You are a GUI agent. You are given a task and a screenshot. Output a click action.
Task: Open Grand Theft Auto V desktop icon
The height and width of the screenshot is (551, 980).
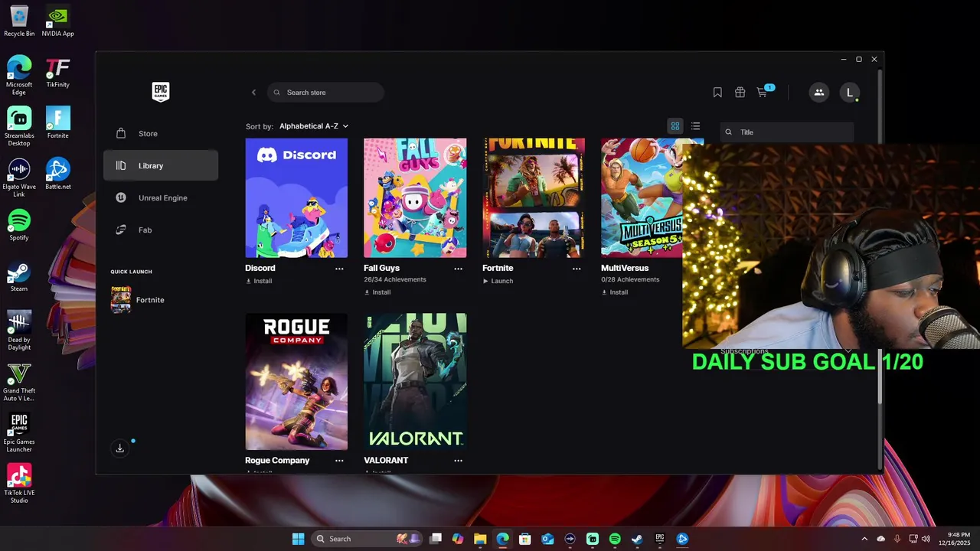coord(19,382)
